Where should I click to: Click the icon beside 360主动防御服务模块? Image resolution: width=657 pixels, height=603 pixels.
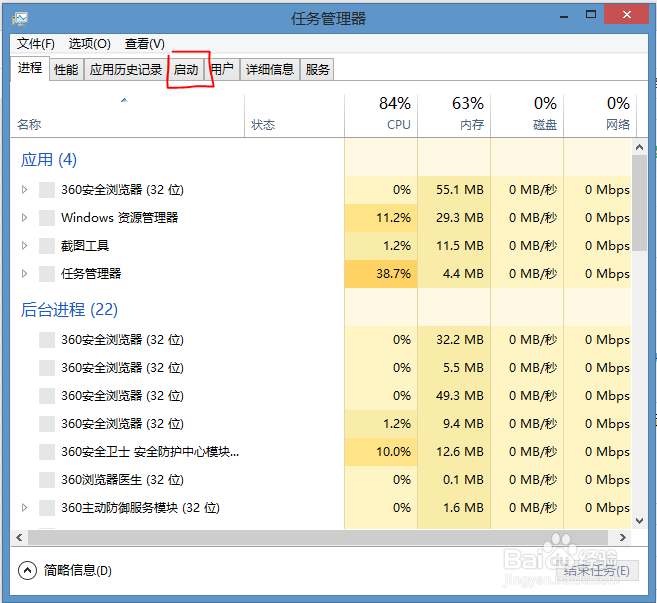(47, 508)
